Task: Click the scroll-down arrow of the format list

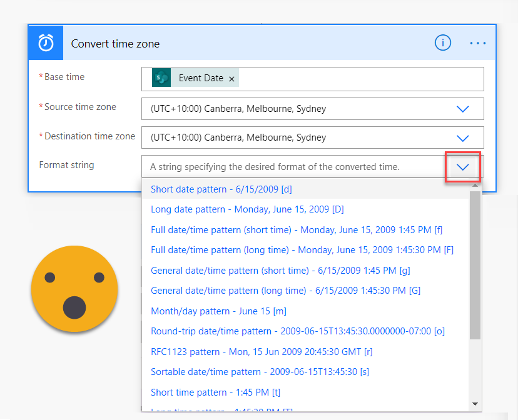Action: [475, 404]
